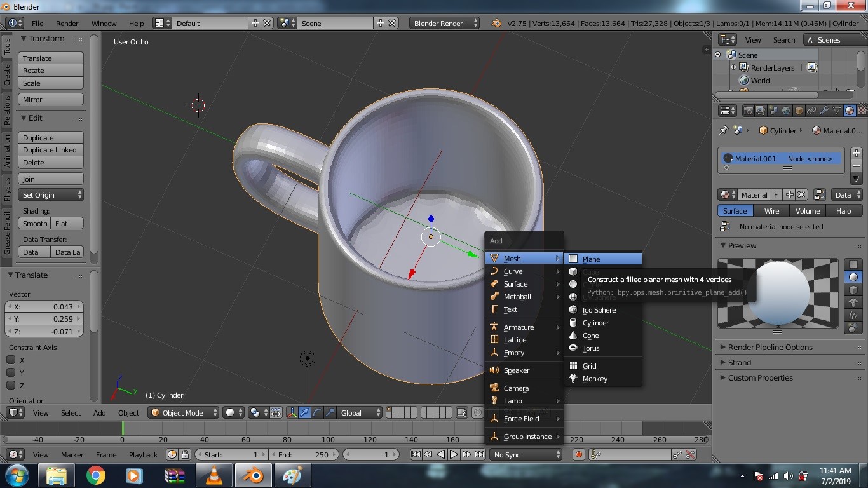Image resolution: width=868 pixels, height=488 pixels.
Task: Switch to the Wire material type tab
Action: pyautogui.click(x=771, y=211)
